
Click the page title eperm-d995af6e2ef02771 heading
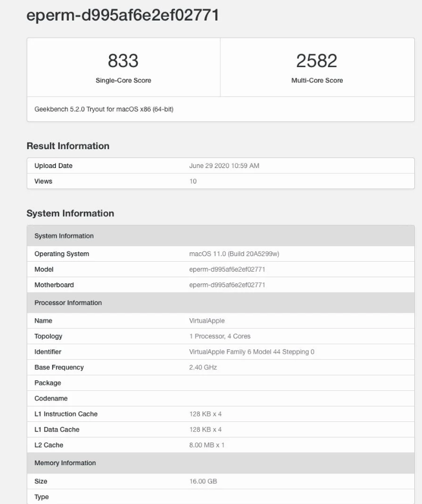pyautogui.click(x=122, y=16)
